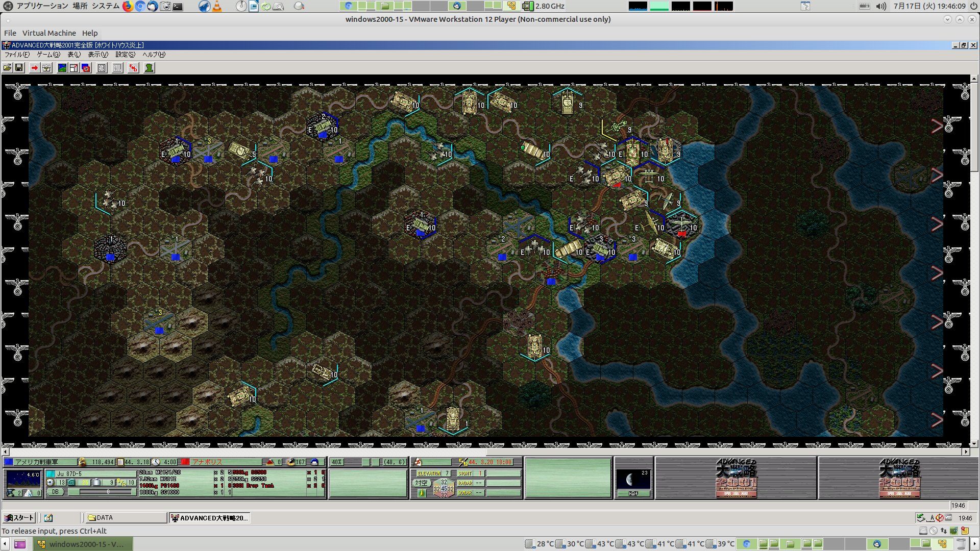
Task: Click the red END turn icon
Action: coord(133,68)
